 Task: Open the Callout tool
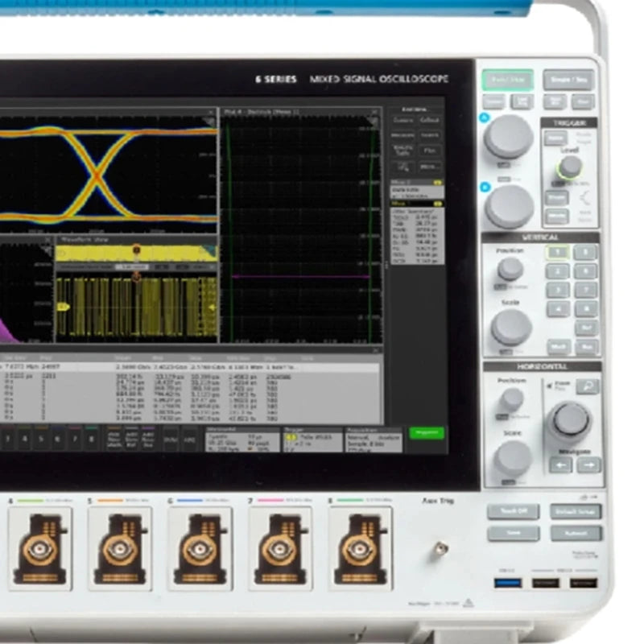430,119
